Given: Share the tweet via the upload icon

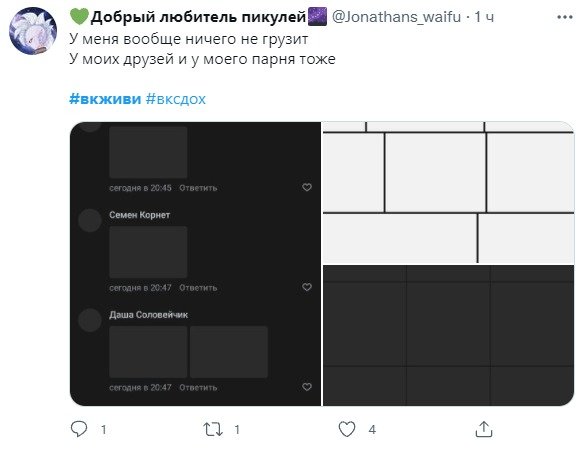Looking at the screenshot, I should click(484, 429).
